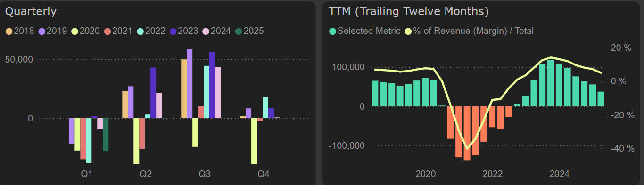Click the Quarterly chart title

(31, 11)
